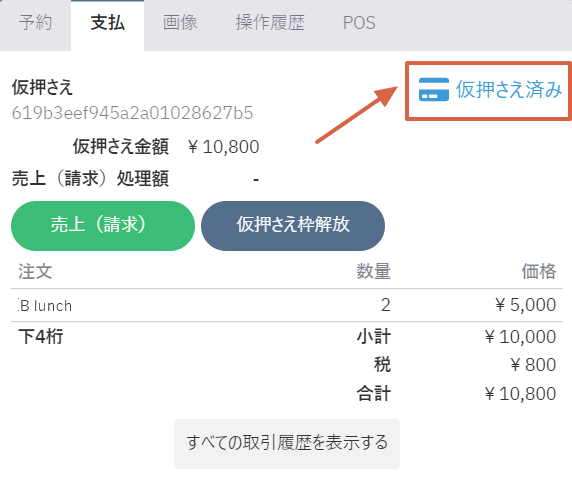572x484 pixels.
Task: Go to the 操作履歴 tab
Action: coord(270,23)
